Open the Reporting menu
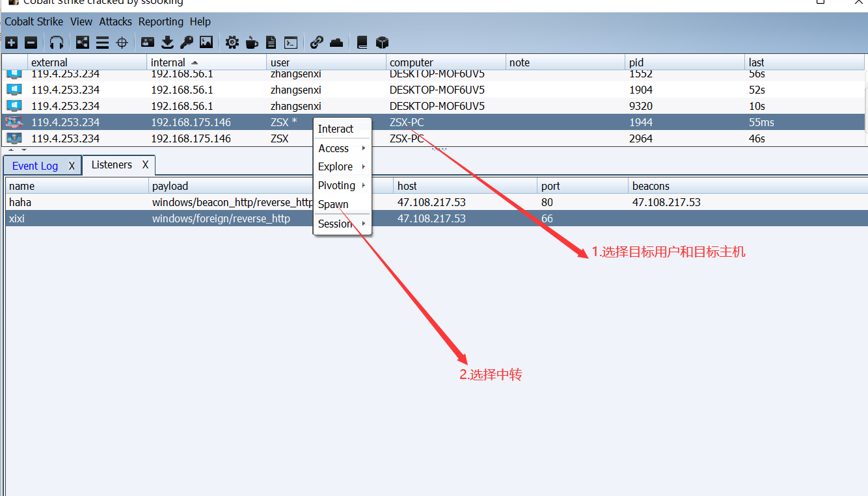Image resolution: width=868 pixels, height=496 pixels. coord(161,21)
